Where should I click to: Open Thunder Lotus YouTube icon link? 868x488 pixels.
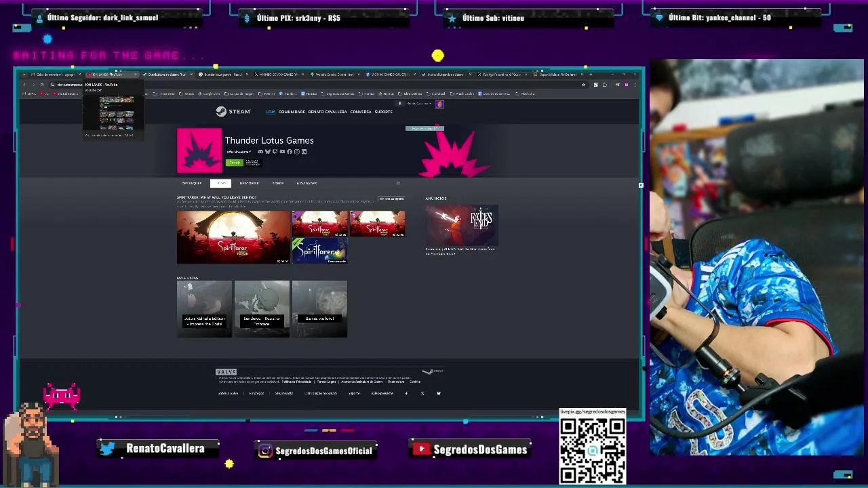pyautogui.click(x=282, y=152)
